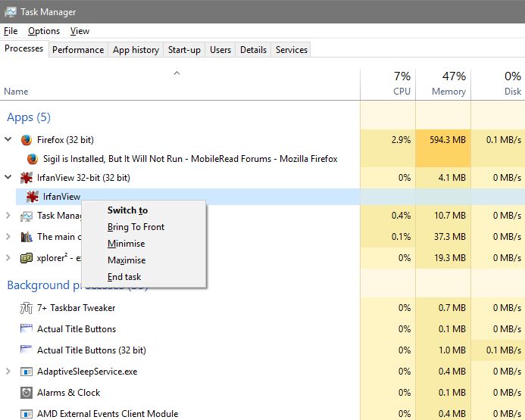Choose End task in context menu

tap(144, 277)
